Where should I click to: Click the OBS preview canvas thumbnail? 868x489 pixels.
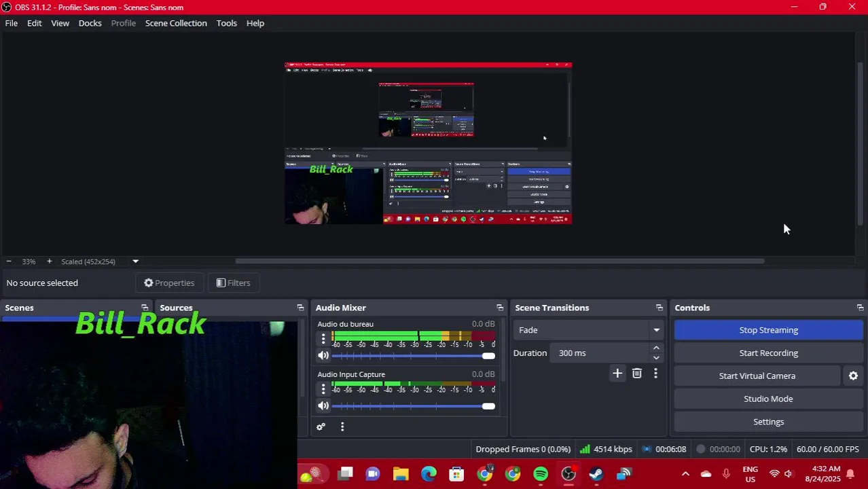tap(428, 143)
